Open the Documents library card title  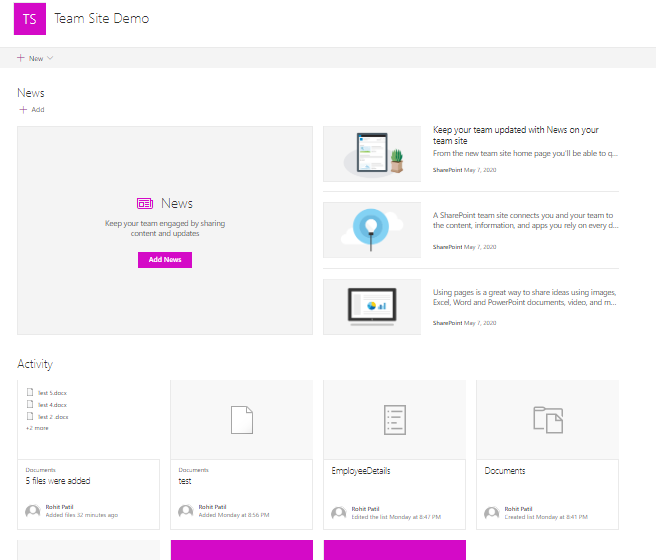pos(505,471)
